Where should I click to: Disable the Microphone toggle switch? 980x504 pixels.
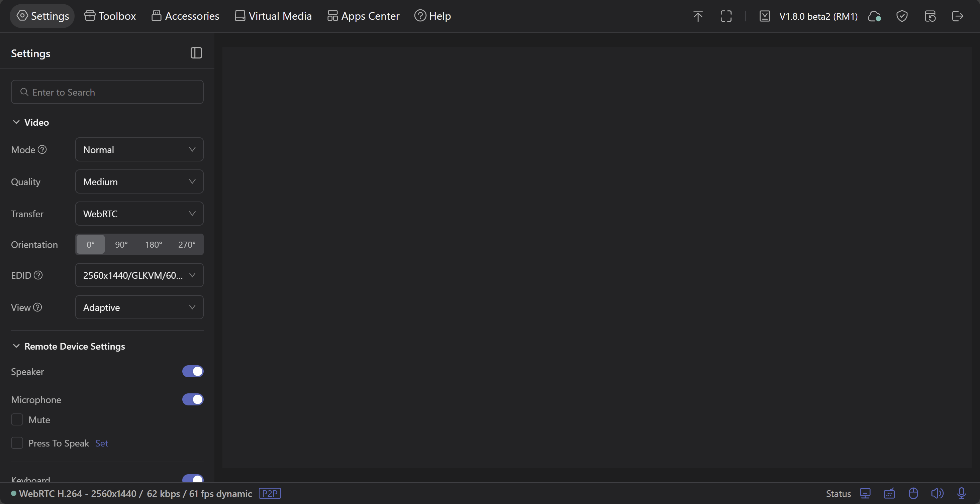[x=193, y=399]
